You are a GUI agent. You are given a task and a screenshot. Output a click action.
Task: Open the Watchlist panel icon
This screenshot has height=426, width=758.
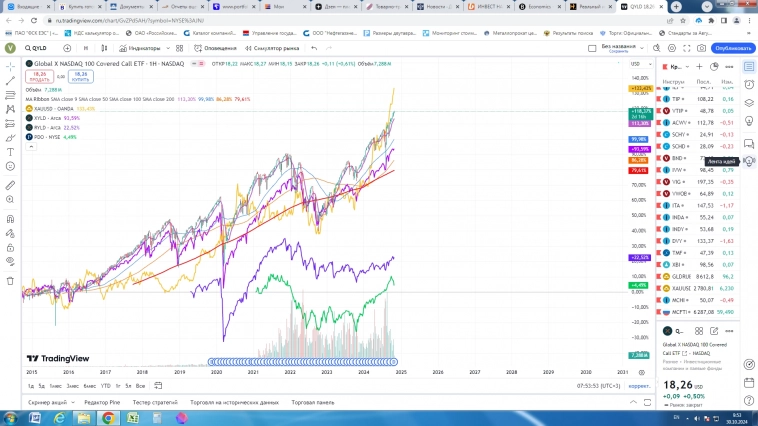point(749,66)
